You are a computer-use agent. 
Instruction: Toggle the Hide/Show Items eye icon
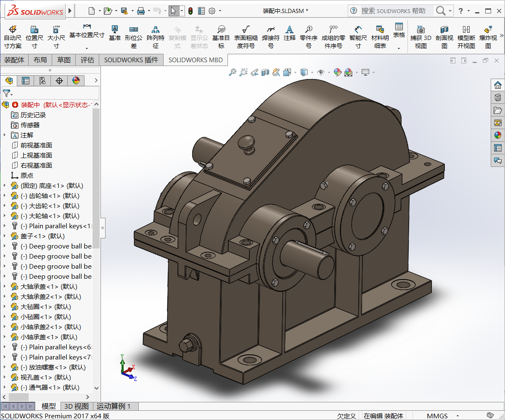tap(321, 72)
